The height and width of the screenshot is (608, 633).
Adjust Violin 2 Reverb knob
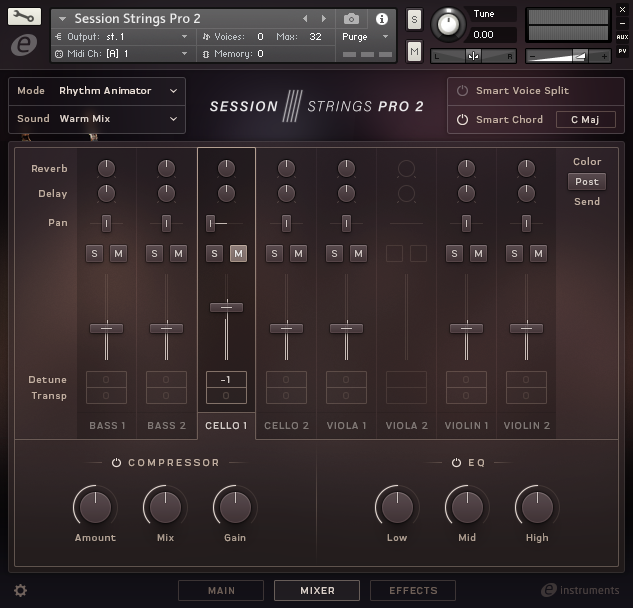click(x=526, y=168)
